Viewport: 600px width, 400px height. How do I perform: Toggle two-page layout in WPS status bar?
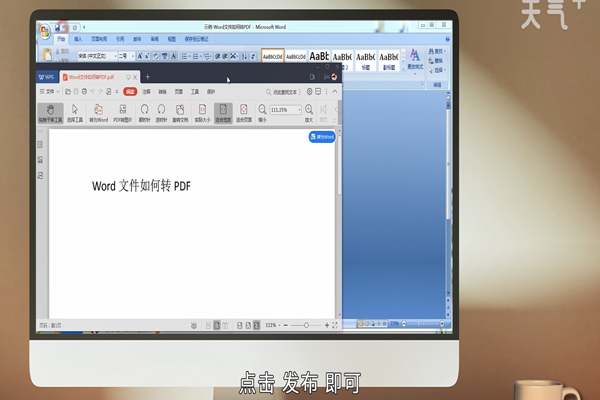[x=225, y=325]
